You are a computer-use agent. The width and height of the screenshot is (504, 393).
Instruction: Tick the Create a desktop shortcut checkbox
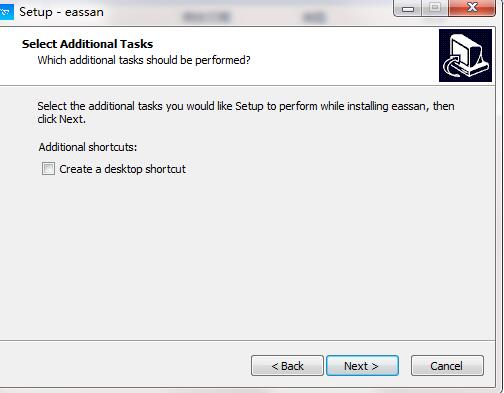tap(48, 169)
